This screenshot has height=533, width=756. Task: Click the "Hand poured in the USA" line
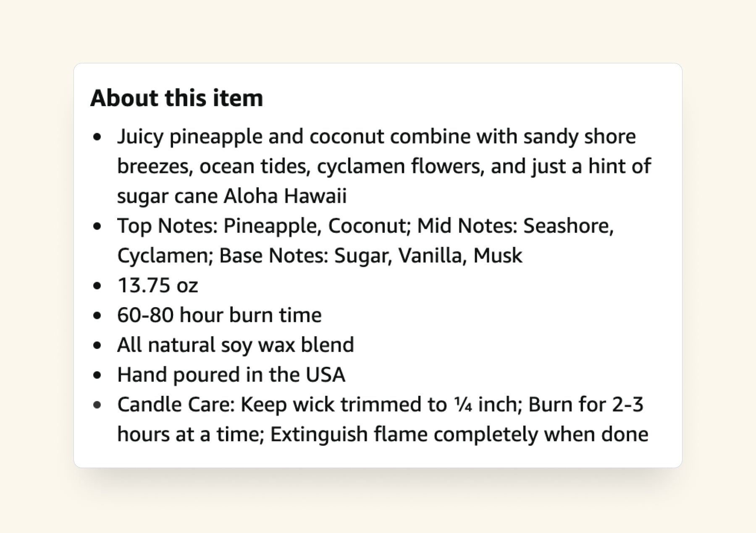point(231,375)
